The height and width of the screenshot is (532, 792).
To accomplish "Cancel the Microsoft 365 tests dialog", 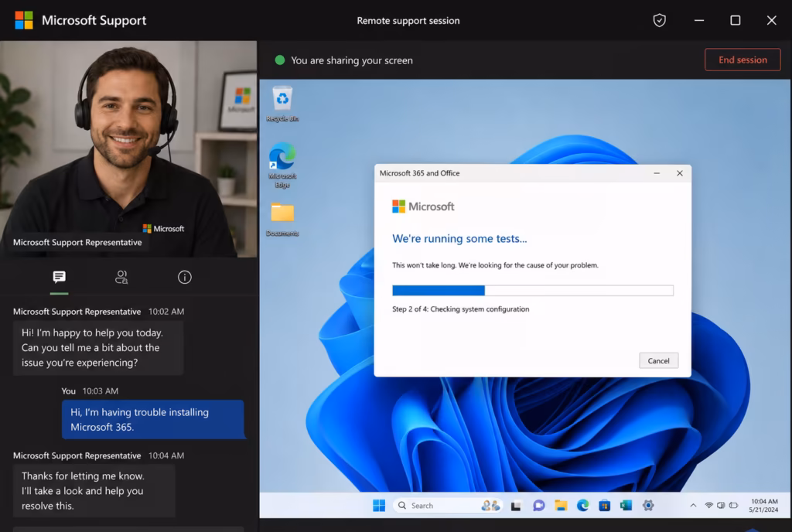I will tap(659, 360).
